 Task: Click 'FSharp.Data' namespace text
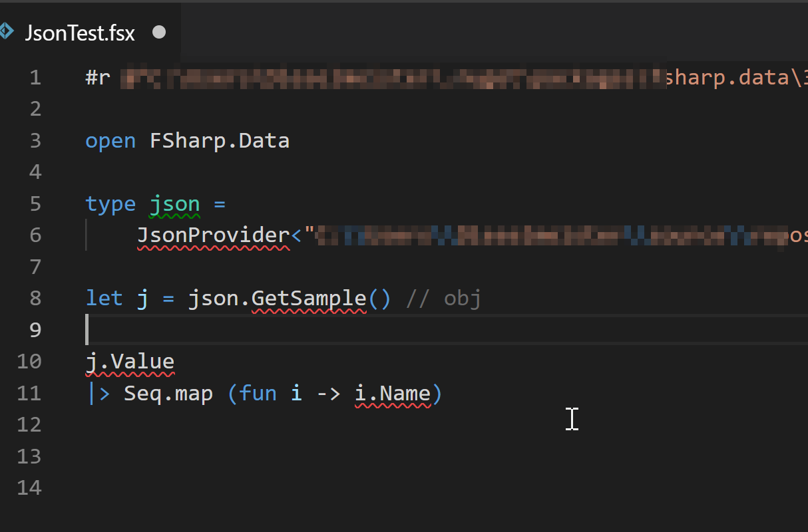click(x=220, y=141)
